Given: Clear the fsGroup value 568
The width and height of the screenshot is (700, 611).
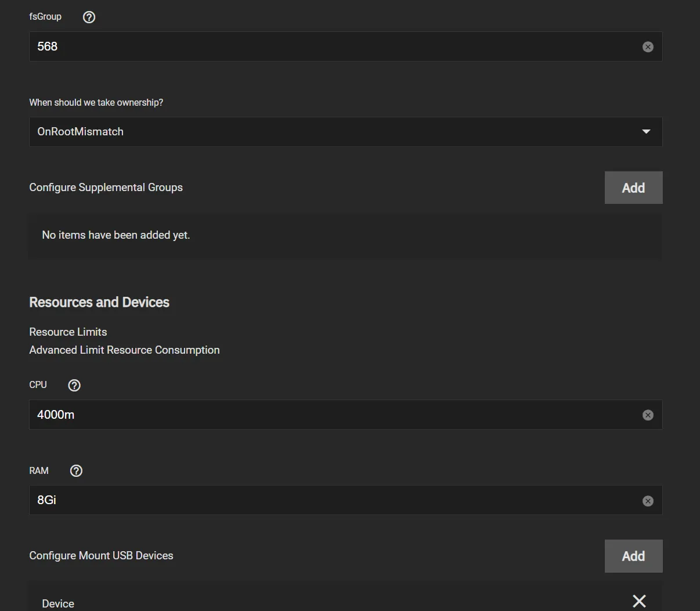Looking at the screenshot, I should click(648, 46).
